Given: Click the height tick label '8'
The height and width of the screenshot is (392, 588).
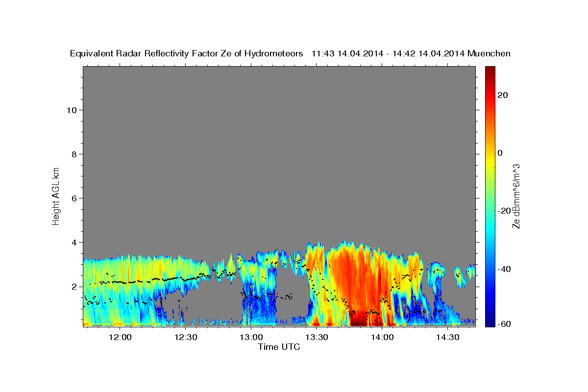Looking at the screenshot, I should [x=75, y=154].
